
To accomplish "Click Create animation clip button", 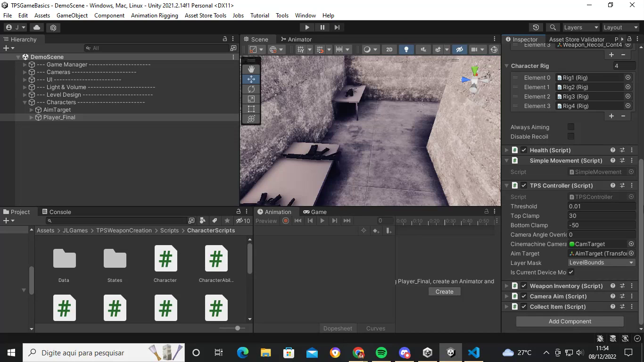I will tap(444, 291).
